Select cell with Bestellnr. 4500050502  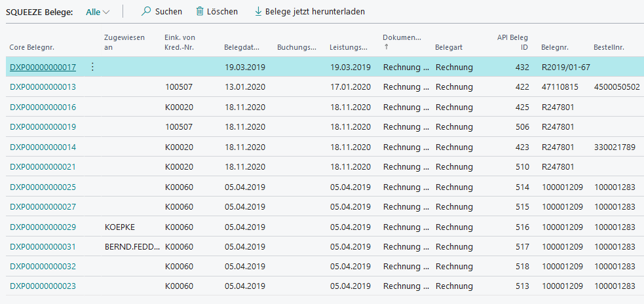click(x=616, y=87)
